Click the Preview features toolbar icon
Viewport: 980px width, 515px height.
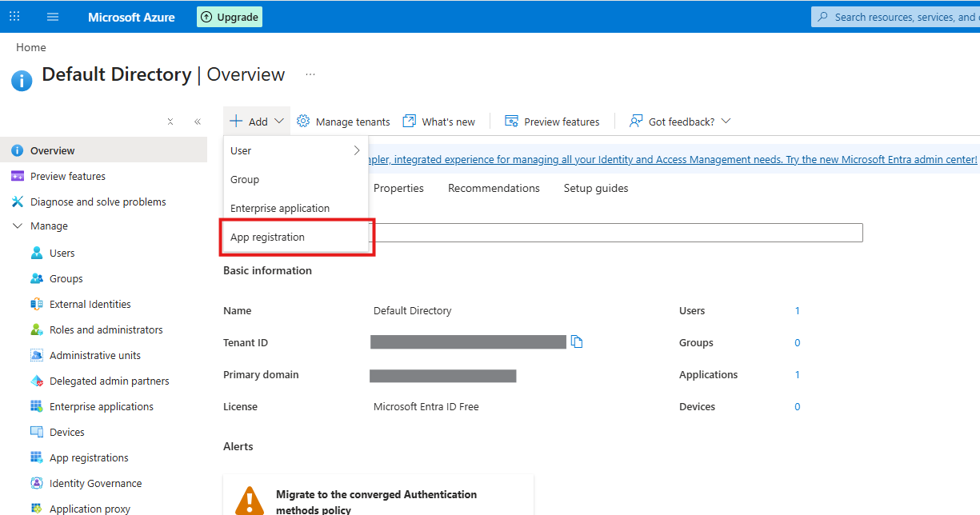(x=512, y=121)
